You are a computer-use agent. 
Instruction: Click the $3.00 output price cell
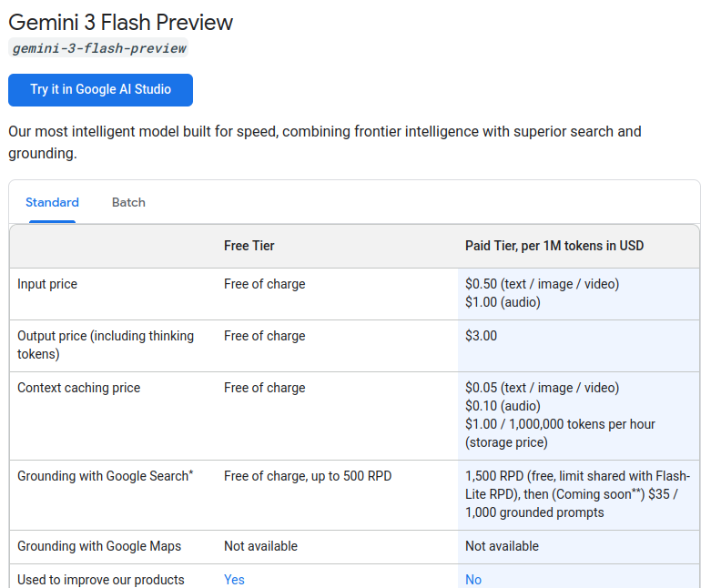pyautogui.click(x=481, y=336)
